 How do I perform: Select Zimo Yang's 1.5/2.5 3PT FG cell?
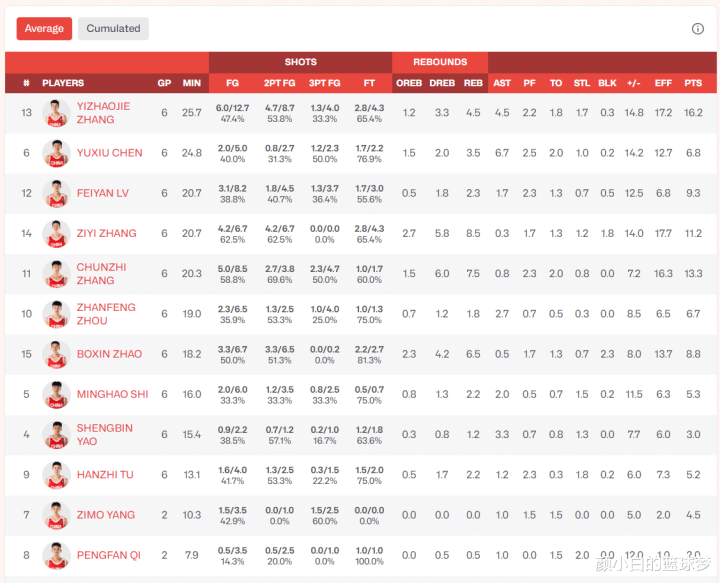click(x=325, y=516)
